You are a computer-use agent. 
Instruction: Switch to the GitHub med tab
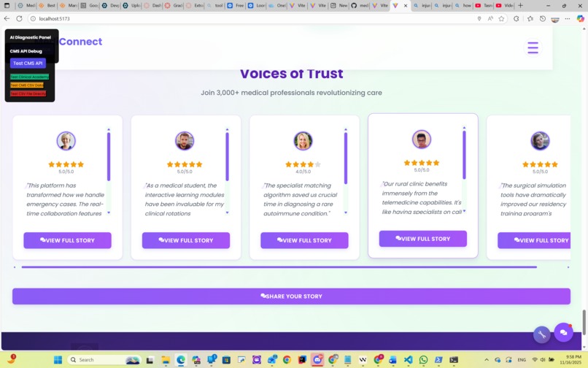point(359,6)
